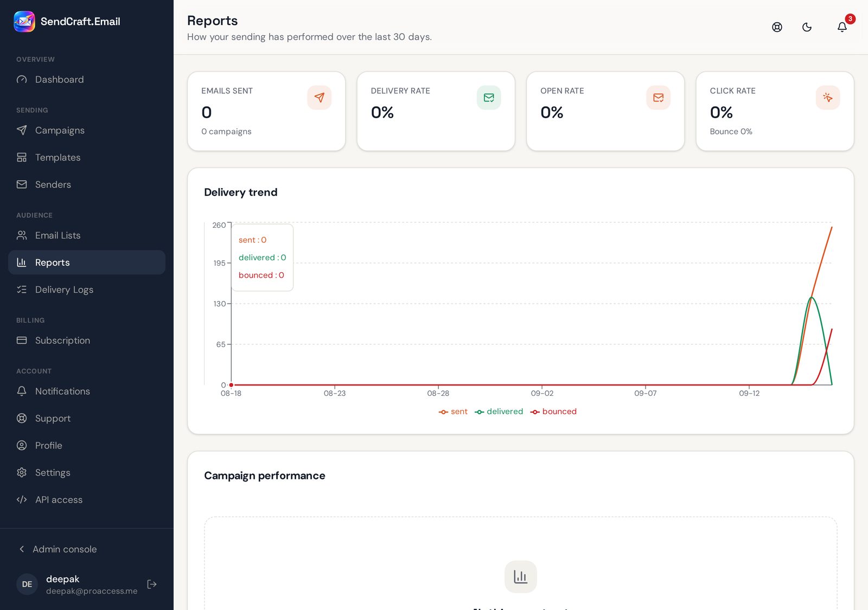The image size is (868, 610).
Task: Click the 09-12 axis label
Action: pos(749,393)
